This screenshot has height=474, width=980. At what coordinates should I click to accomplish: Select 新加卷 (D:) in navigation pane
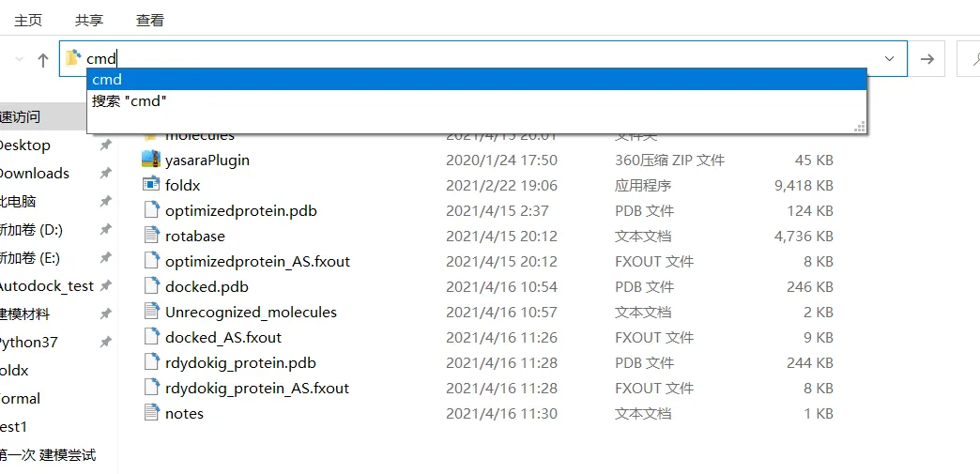click(x=31, y=230)
